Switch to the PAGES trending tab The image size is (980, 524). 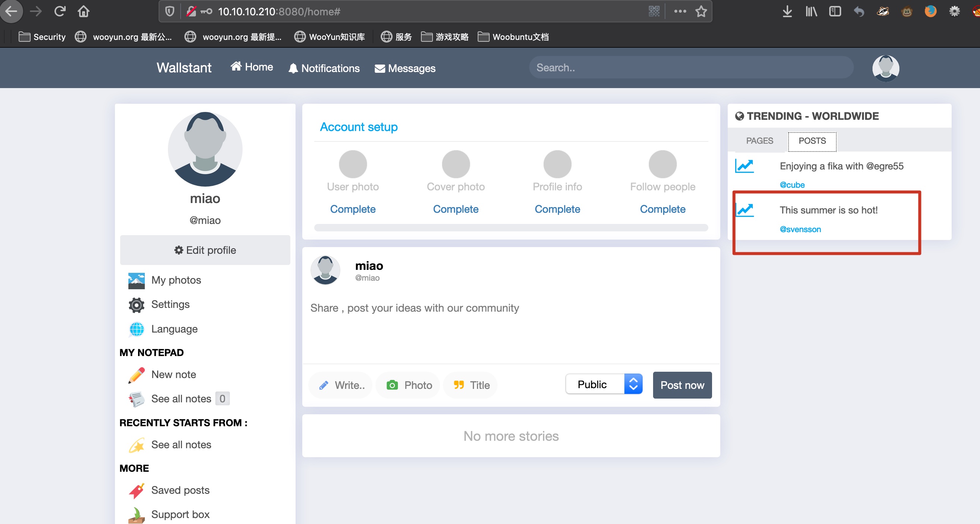[759, 141]
